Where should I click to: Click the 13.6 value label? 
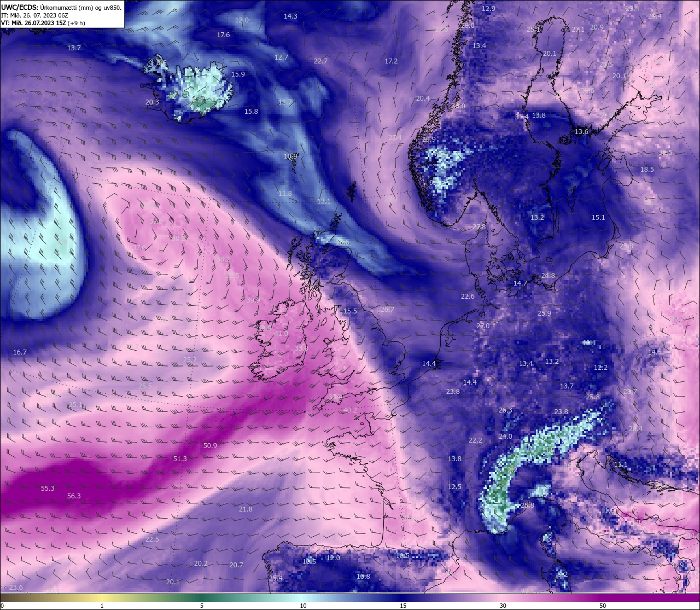coord(581,131)
